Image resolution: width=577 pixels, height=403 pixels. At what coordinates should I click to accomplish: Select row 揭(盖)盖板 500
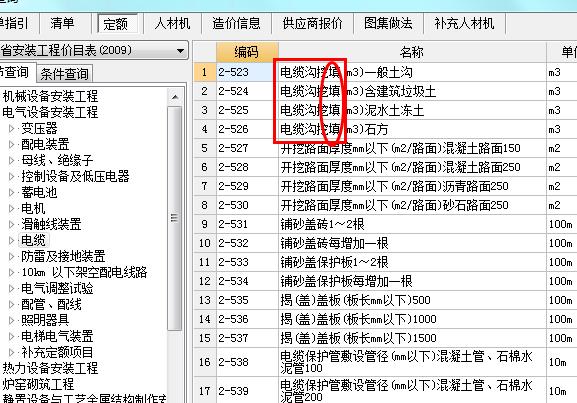[x=412, y=301]
